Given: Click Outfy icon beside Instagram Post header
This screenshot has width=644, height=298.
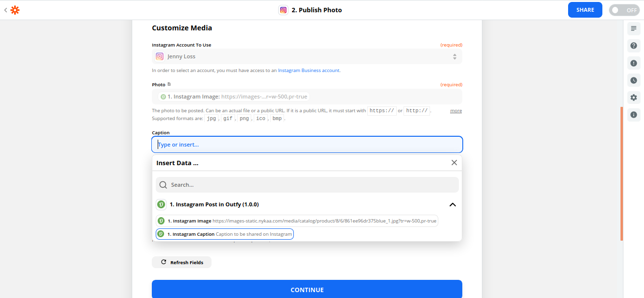Looking at the screenshot, I should (x=161, y=204).
